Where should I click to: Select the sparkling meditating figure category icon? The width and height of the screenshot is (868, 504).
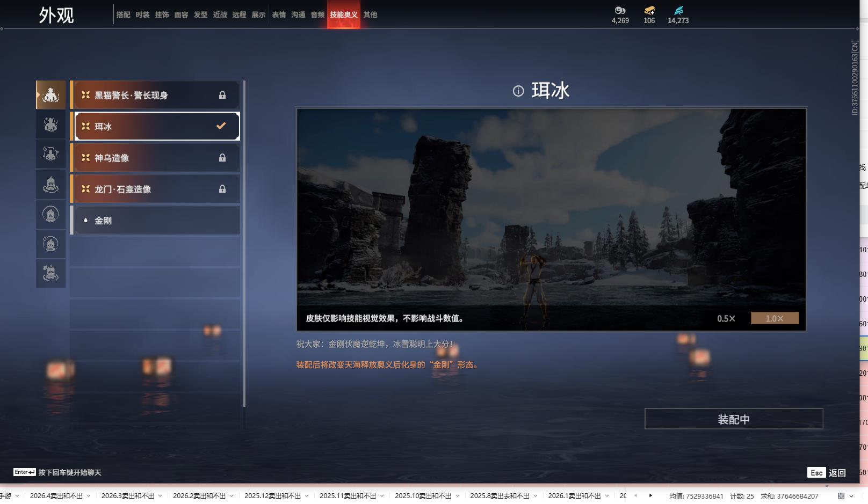click(50, 154)
